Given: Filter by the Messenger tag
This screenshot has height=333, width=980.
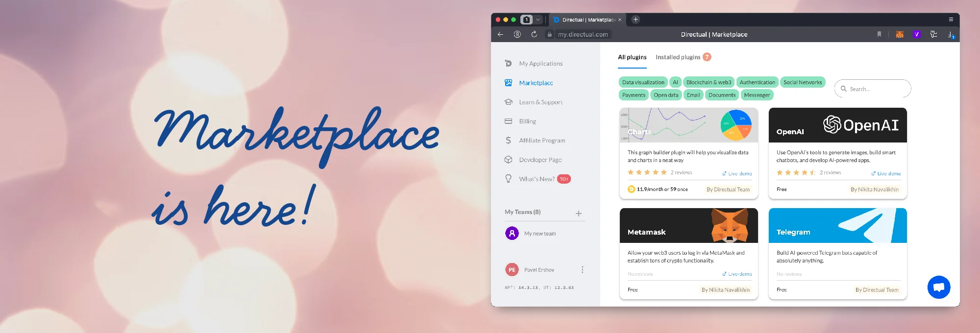Looking at the screenshot, I should pyautogui.click(x=757, y=95).
